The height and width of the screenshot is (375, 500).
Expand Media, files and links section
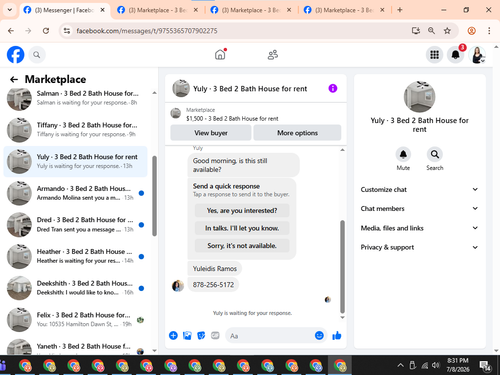[x=419, y=228]
